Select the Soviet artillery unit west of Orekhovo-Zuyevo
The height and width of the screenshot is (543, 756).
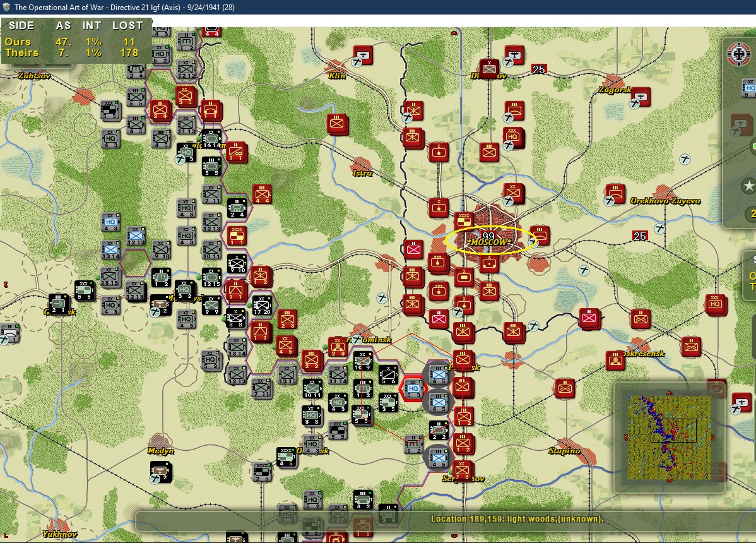[615, 194]
